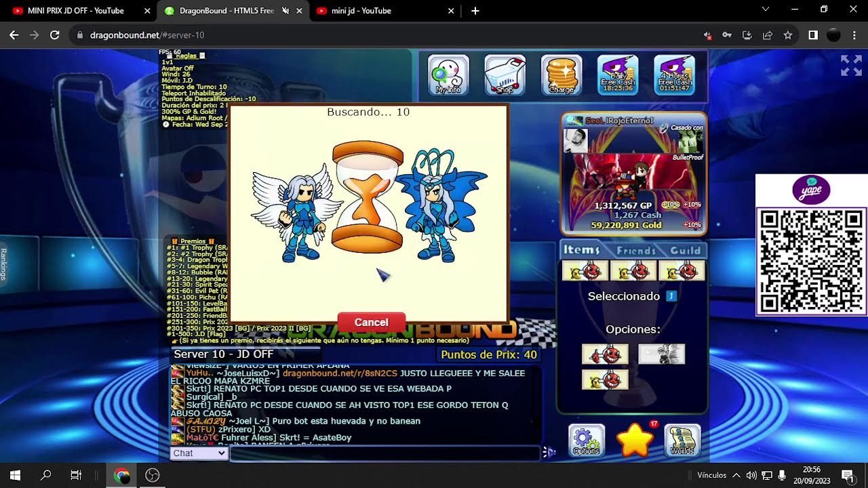Viewport: 868px width, 488px height.
Task: Click the Puntos de Prix: 40 label
Action: [x=489, y=354]
